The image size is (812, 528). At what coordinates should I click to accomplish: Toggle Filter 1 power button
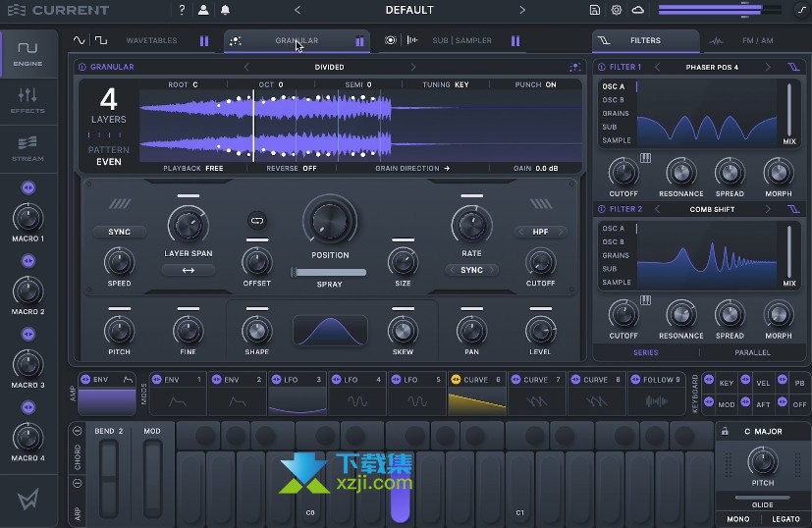[601, 67]
